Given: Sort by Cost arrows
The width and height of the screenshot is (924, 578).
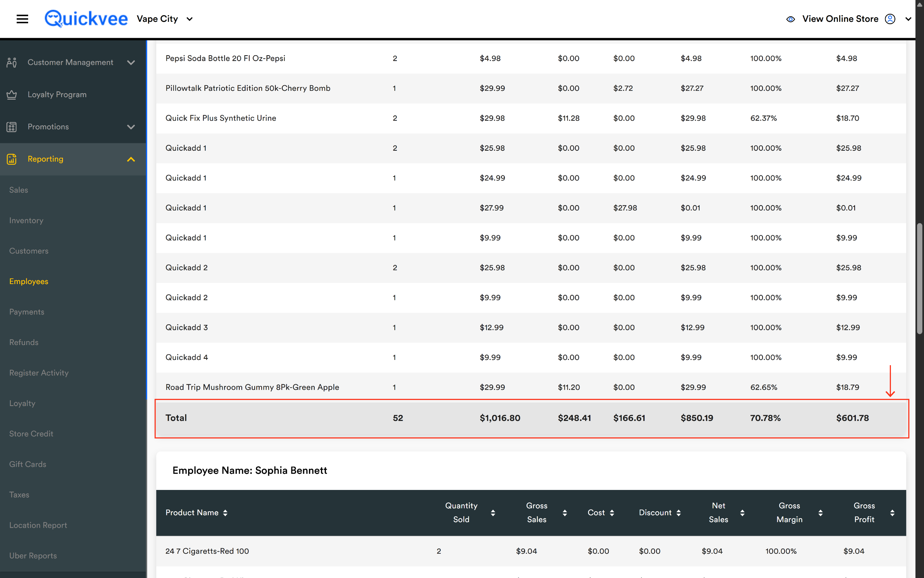Looking at the screenshot, I should pos(612,513).
